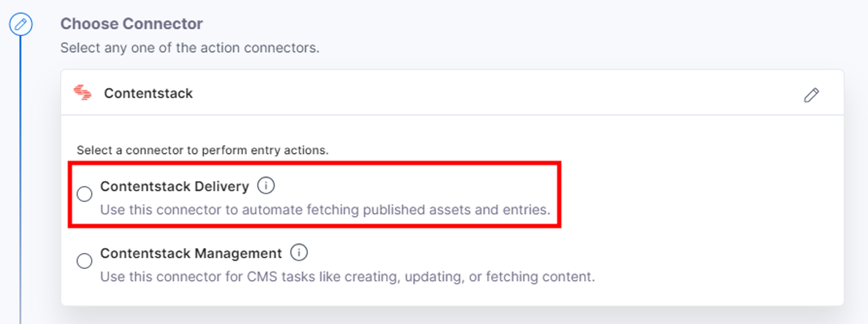The image size is (868, 324).
Task: Click the word 'Delivery' in first option
Action: coord(222,186)
